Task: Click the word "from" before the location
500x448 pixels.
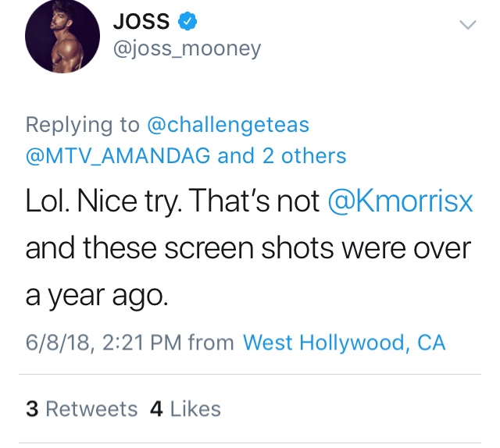Action: 211,343
